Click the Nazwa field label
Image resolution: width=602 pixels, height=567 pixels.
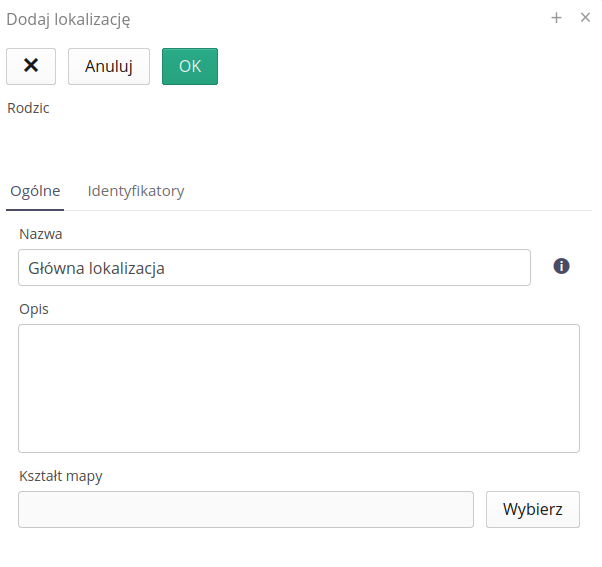pyautogui.click(x=41, y=234)
